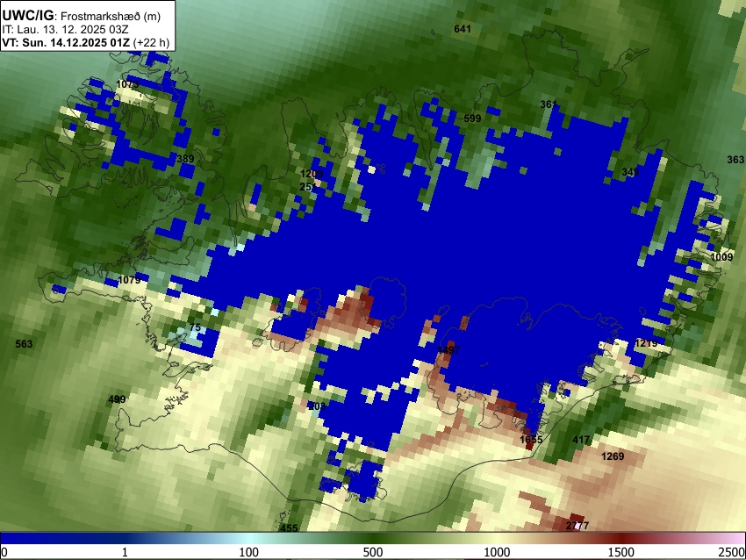The width and height of the screenshot is (746, 560).
Task: Click the colorbar tick label 0
Action: click(x=4, y=552)
